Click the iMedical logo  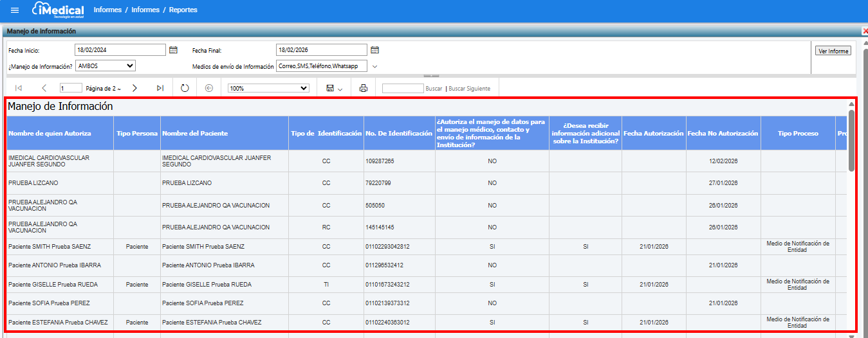59,10
